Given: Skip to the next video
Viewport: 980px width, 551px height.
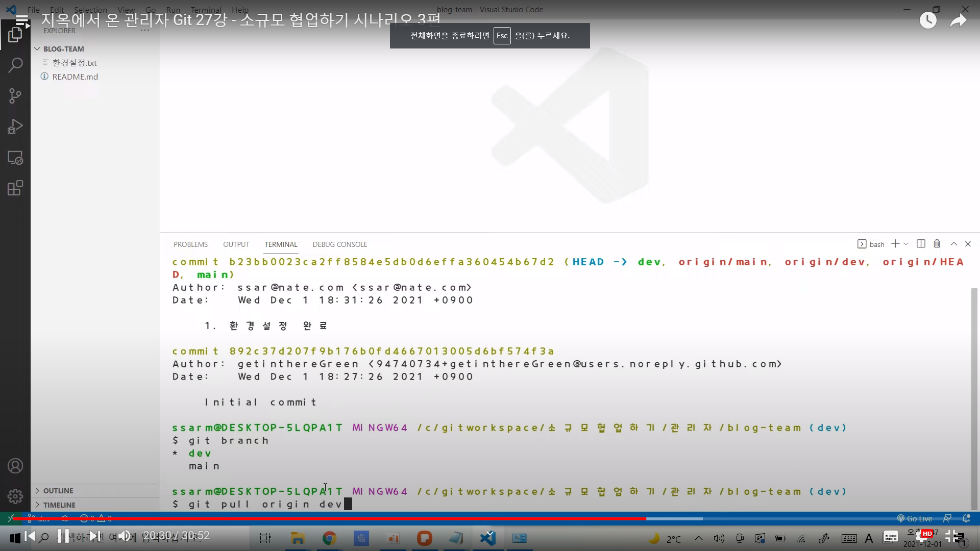Looking at the screenshot, I should pyautogui.click(x=94, y=536).
